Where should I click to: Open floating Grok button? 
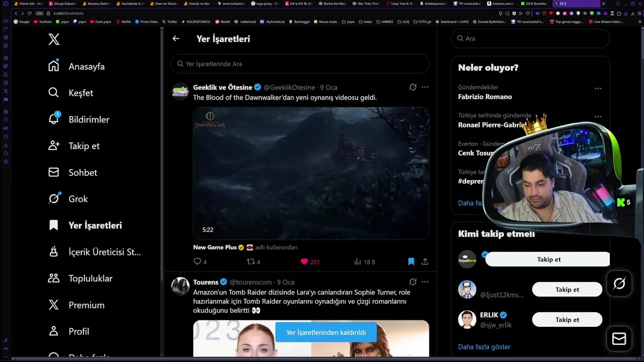619,284
